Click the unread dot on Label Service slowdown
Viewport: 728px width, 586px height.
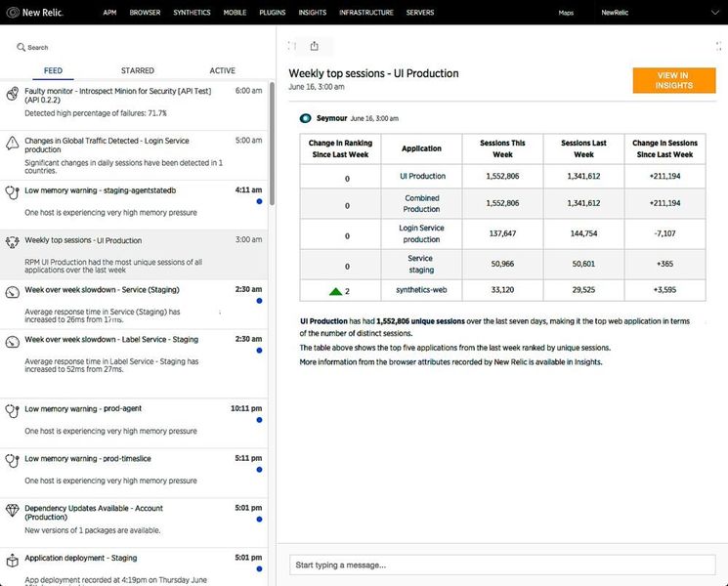point(259,351)
